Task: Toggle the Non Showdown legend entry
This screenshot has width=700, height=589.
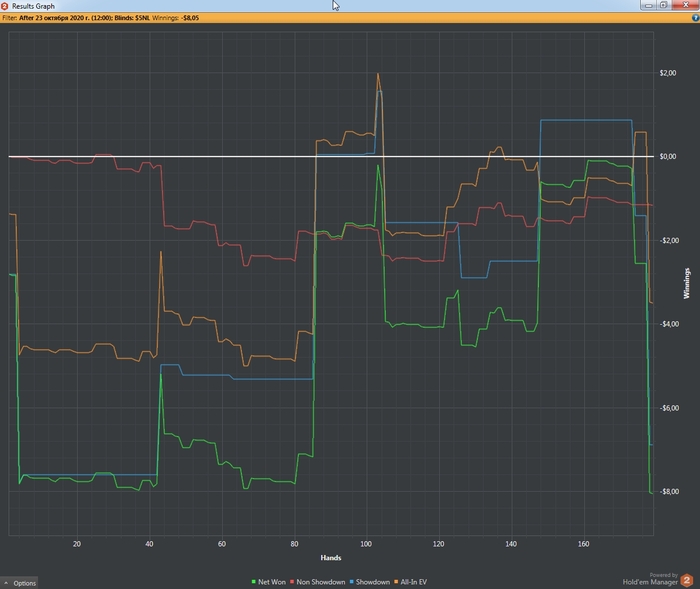Action: click(317, 582)
